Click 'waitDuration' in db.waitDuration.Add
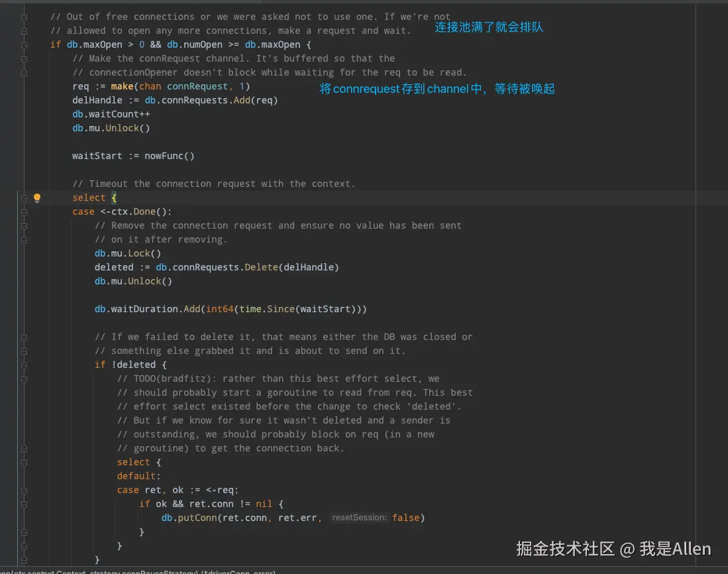 tap(144, 310)
